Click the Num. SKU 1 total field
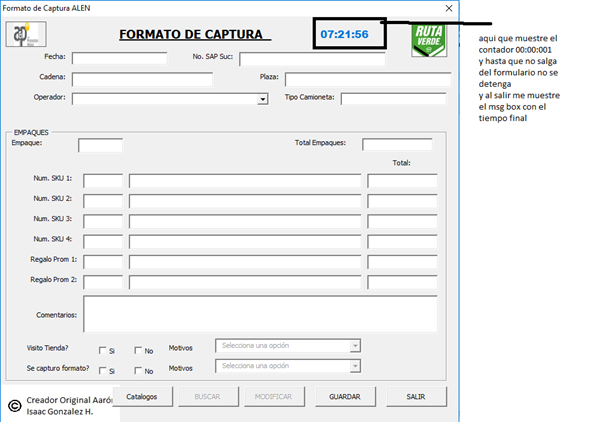600x422 pixels. coord(402,181)
